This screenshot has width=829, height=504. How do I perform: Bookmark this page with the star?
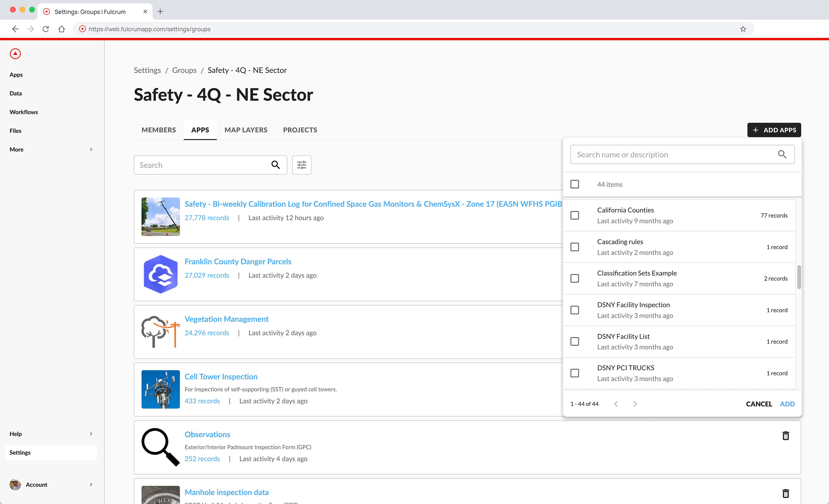point(743,29)
